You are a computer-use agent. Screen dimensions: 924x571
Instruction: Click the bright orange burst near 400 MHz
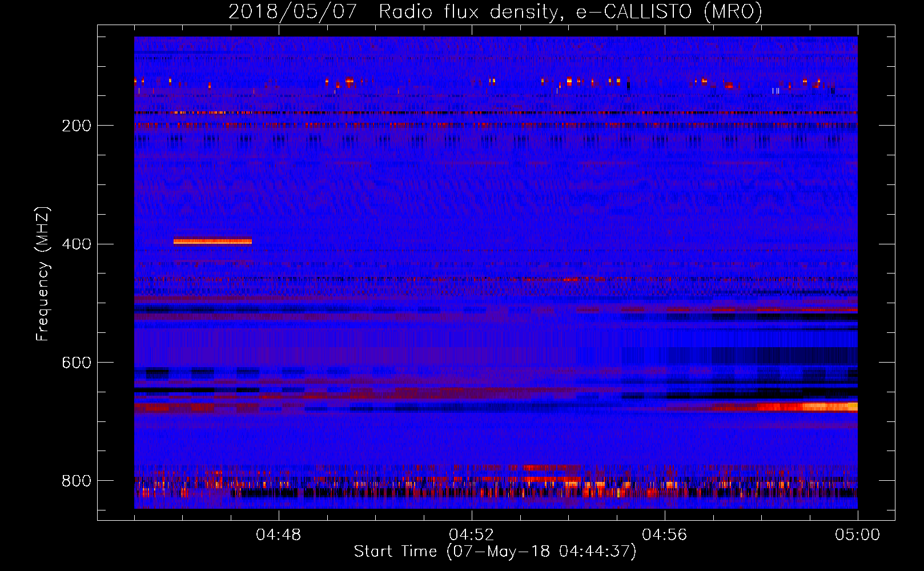coord(212,242)
